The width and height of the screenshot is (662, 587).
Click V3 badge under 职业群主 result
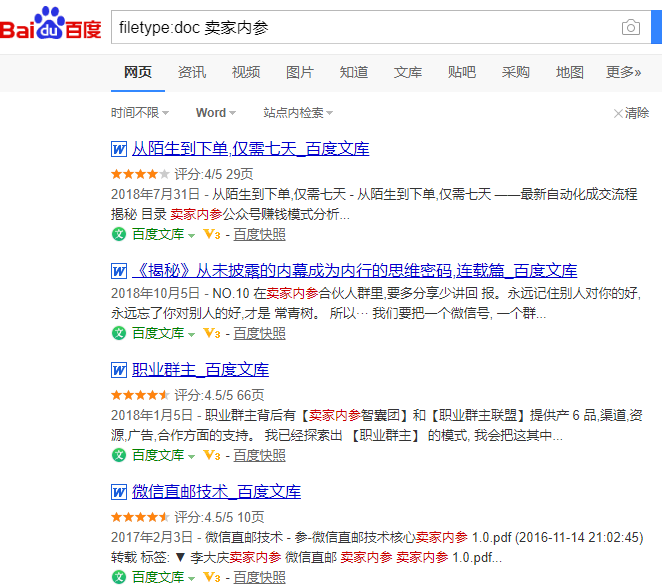212,456
